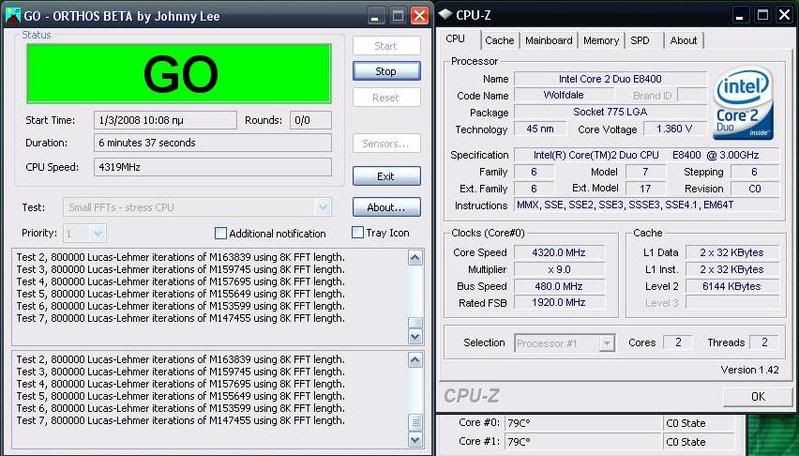Click the lower log scrollbar thumb
The height and width of the screenshot is (456, 799).
pos(415,423)
